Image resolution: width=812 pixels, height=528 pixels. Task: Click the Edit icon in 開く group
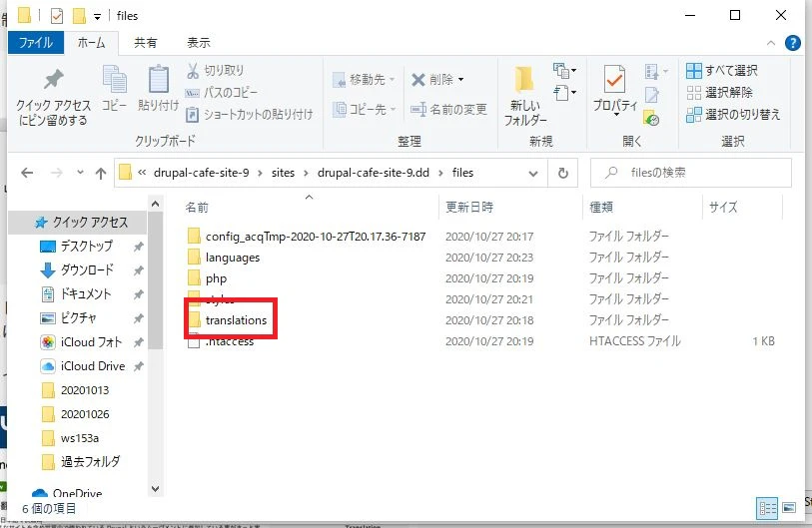651,95
